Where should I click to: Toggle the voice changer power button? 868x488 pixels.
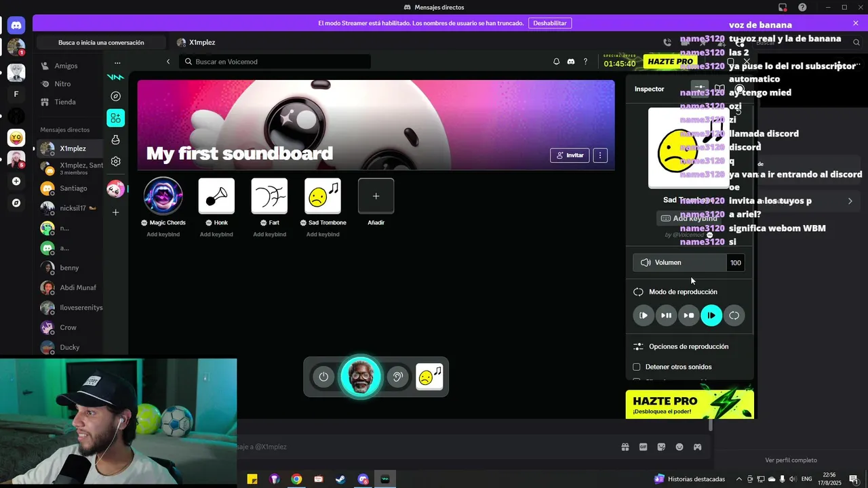click(x=323, y=377)
